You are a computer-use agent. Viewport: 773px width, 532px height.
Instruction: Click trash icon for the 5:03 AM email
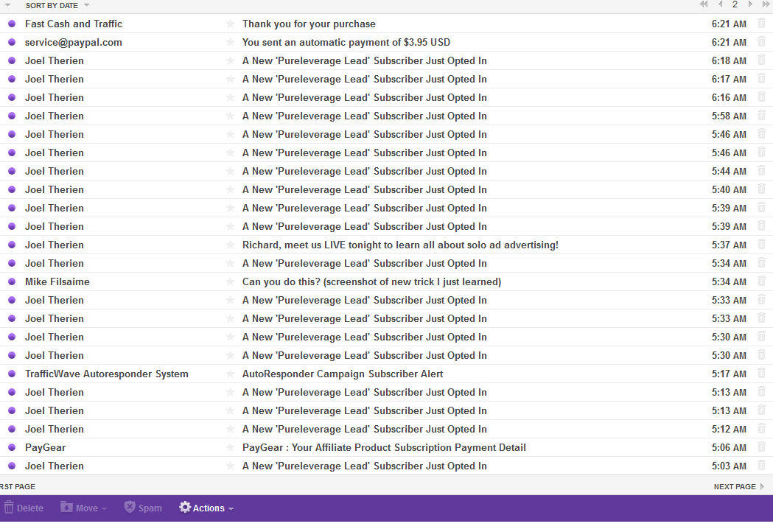coord(762,466)
